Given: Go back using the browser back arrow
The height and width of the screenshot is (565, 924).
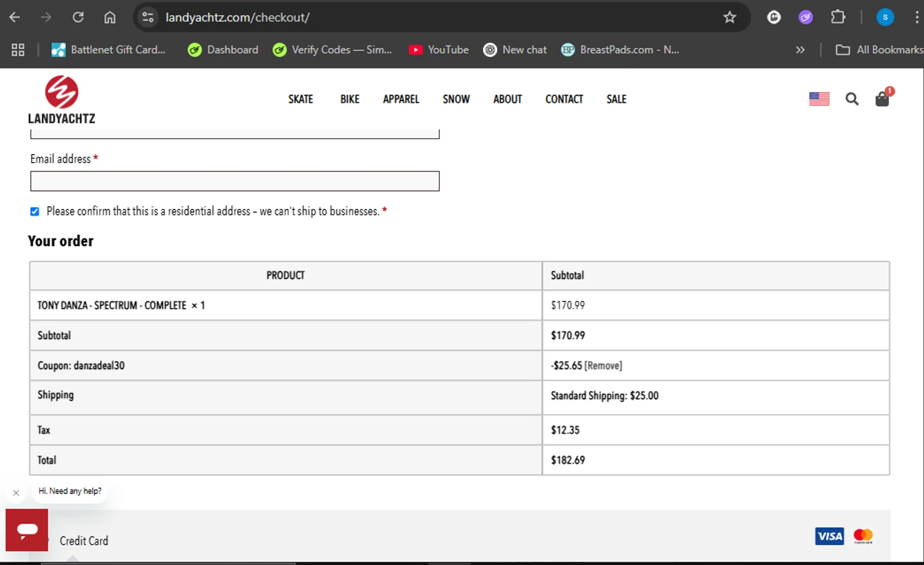Looking at the screenshot, I should (x=15, y=17).
